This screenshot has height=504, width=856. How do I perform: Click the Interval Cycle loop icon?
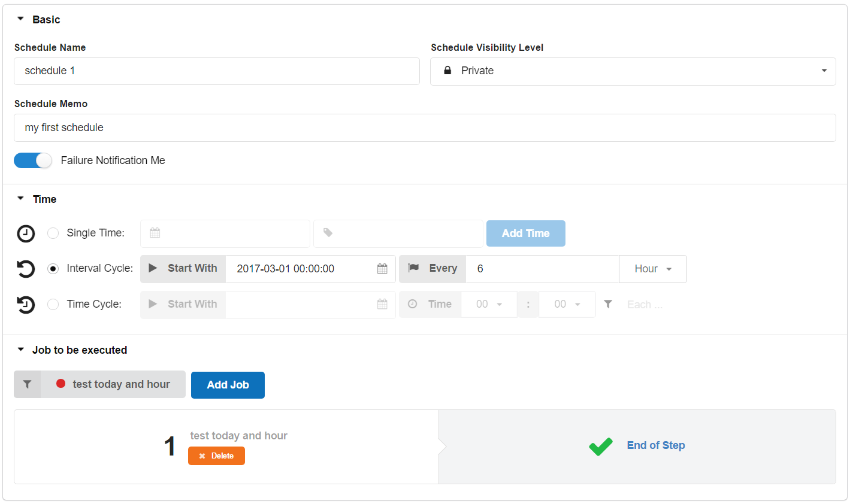coord(25,269)
